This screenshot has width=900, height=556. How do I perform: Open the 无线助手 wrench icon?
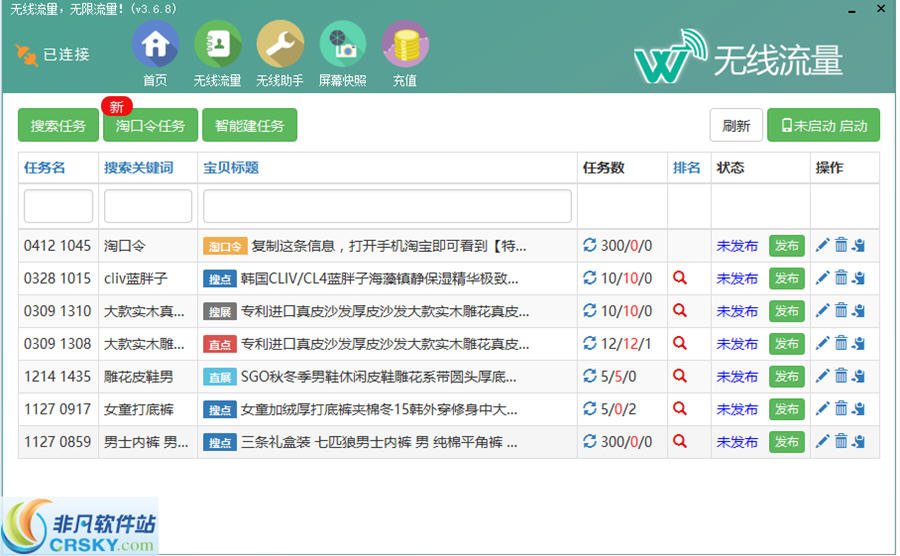(280, 45)
